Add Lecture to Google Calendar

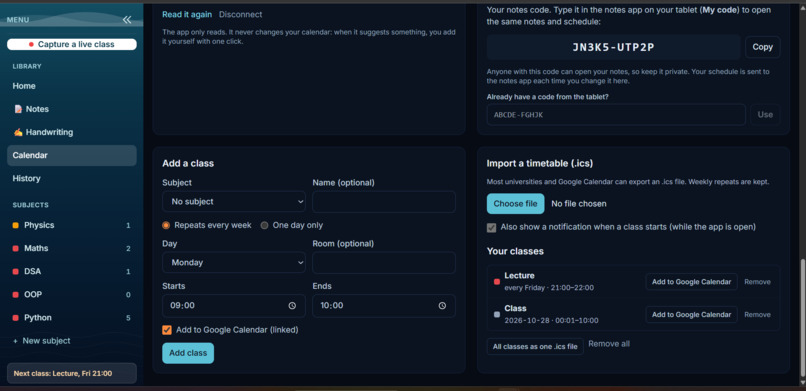(691, 282)
